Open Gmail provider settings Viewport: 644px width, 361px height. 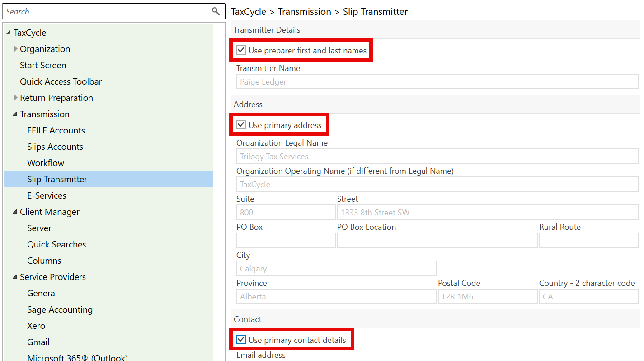tap(38, 342)
